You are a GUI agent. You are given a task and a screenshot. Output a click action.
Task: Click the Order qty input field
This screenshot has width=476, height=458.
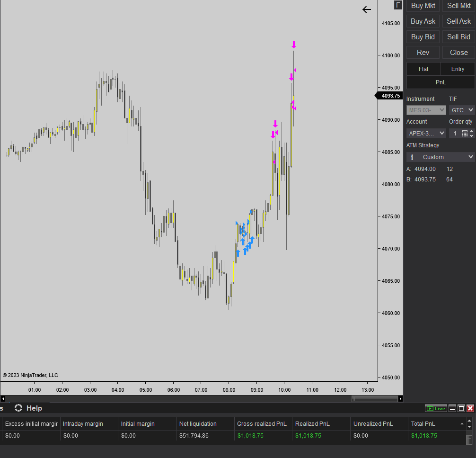point(455,133)
